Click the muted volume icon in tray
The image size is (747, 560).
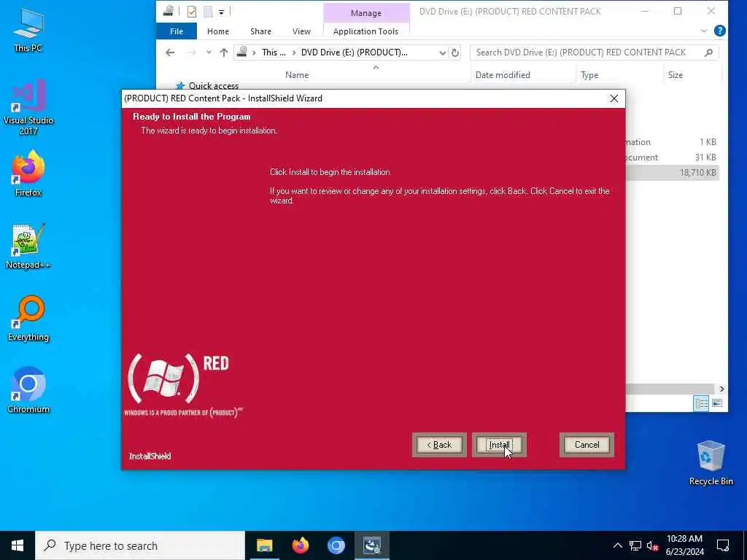[652, 545]
